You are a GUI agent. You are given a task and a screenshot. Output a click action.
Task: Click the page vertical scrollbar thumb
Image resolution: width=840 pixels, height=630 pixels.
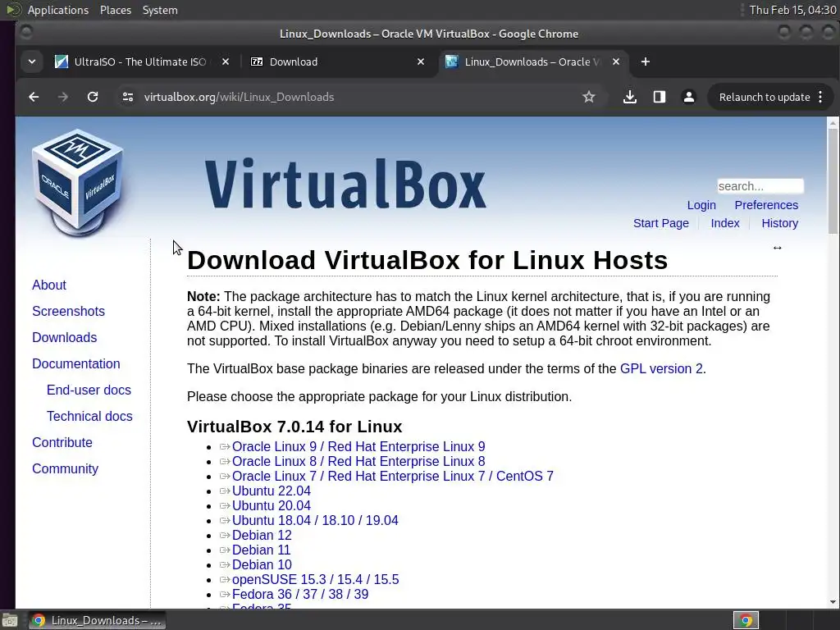pos(833,181)
